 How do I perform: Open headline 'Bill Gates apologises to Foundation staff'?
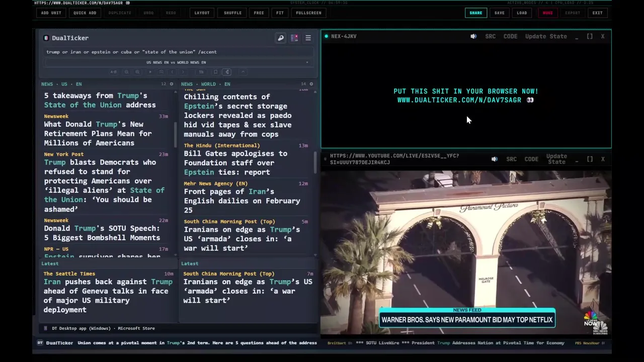(235, 163)
